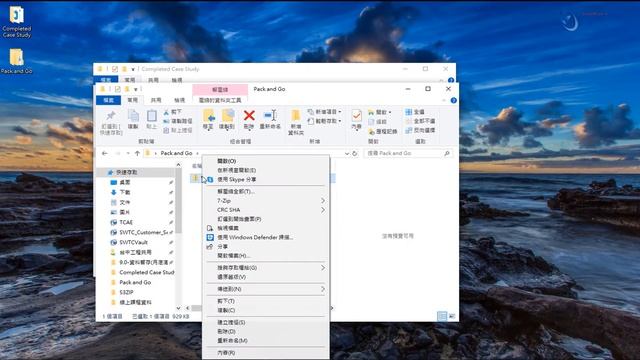This screenshot has height=360, width=640.
Task: Open Pack and Go in navigation pane
Action: (135, 282)
